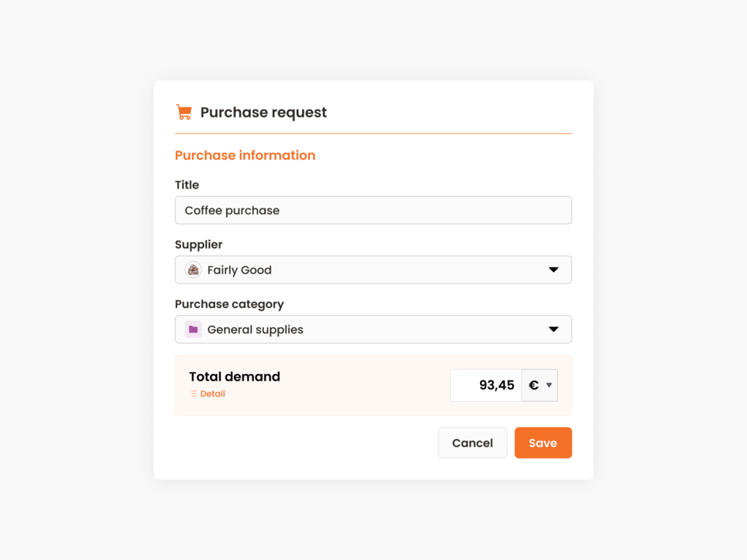Open the Supplier dropdown arrow

pos(555,269)
